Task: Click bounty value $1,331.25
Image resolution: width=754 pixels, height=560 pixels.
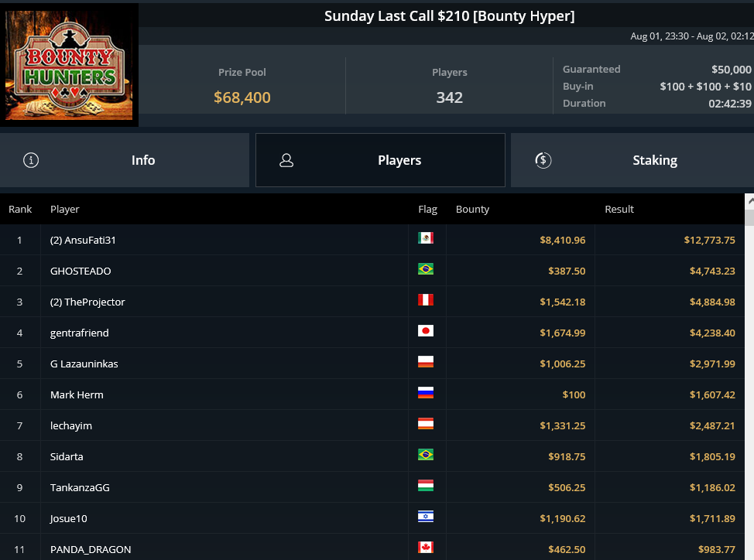Action: pyautogui.click(x=563, y=425)
